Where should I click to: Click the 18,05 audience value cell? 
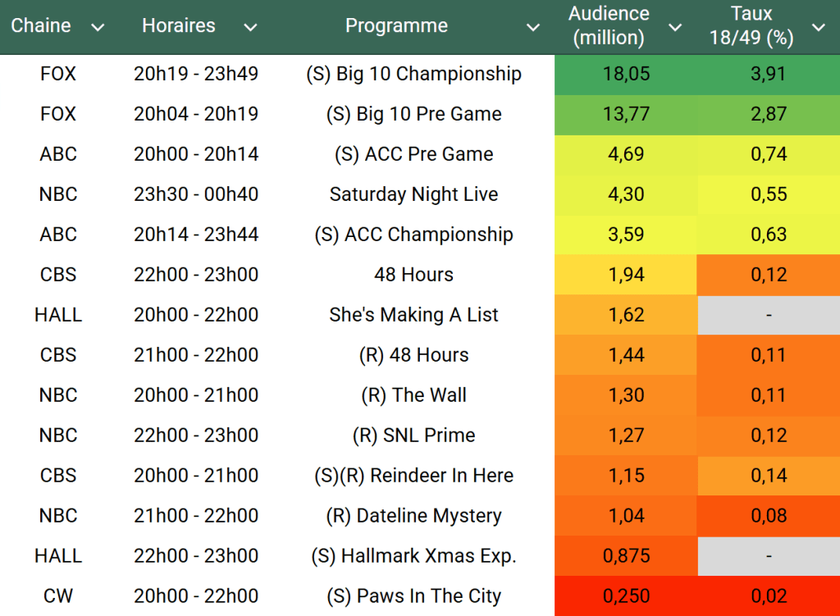(626, 74)
